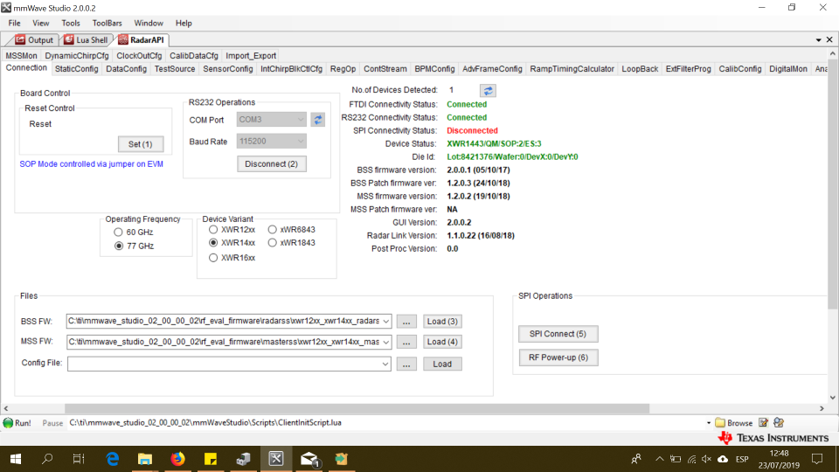Screen dimensions: 839x472
Task: Browse for BSS FW file
Action: [x=407, y=322]
